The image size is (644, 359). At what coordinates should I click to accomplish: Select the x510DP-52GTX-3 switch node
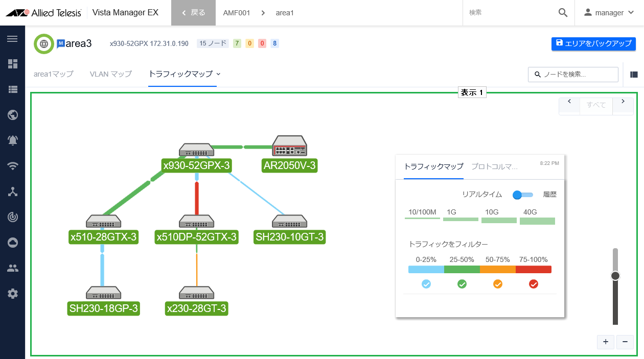pyautogui.click(x=197, y=221)
